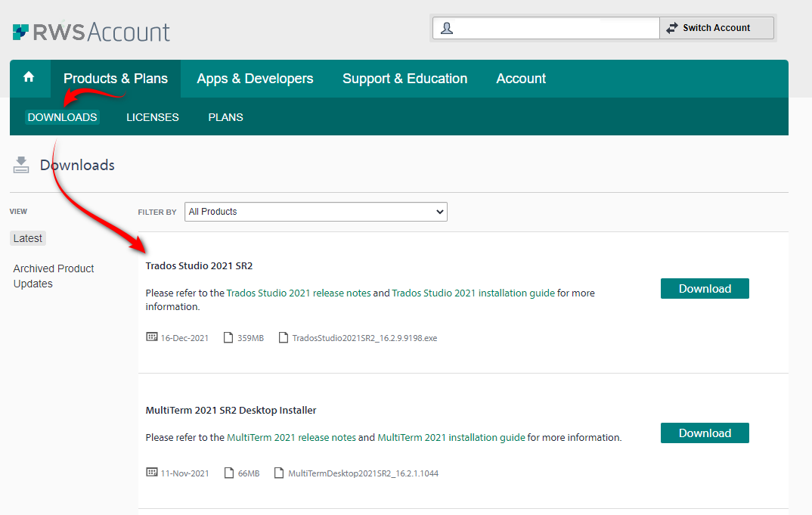Screen dimensions: 812x515
Task: Click the 66MB file size text
Action: (249, 473)
